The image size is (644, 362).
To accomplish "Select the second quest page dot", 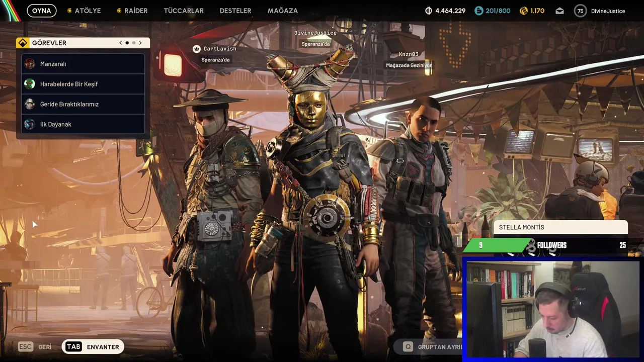I will [133, 43].
